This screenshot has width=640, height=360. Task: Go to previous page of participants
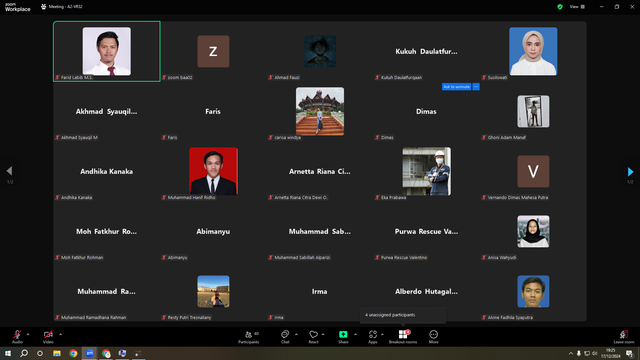point(9,171)
